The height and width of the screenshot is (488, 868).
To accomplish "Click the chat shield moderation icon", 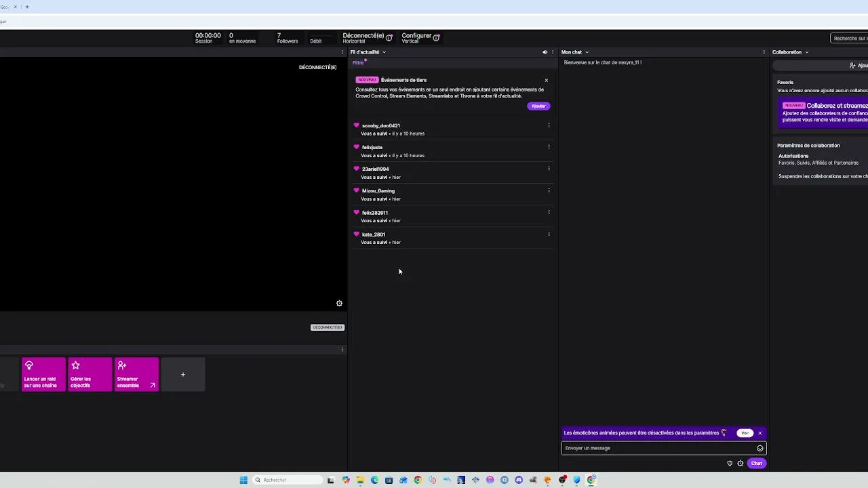I will click(x=730, y=464).
